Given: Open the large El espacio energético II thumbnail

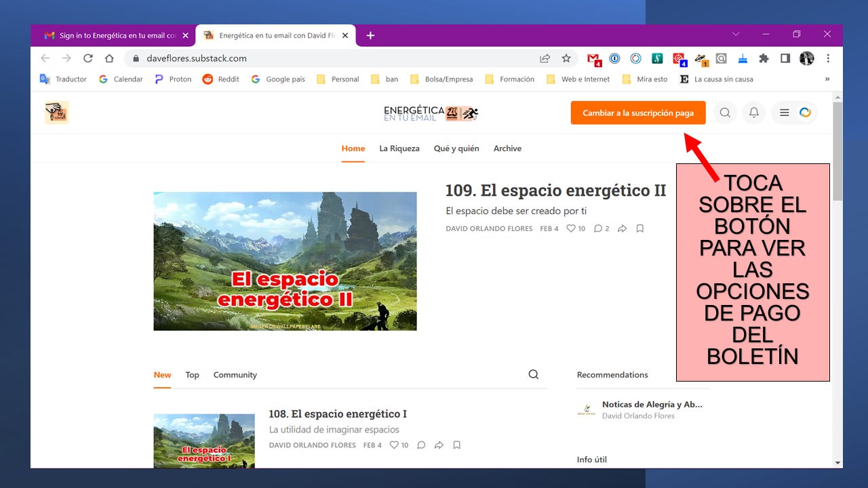Looking at the screenshot, I should pyautogui.click(x=285, y=261).
